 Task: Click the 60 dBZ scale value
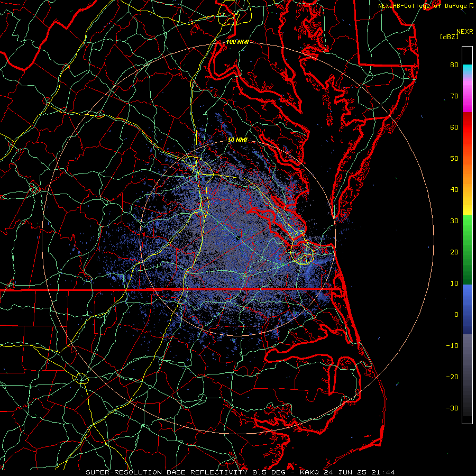pos(454,127)
